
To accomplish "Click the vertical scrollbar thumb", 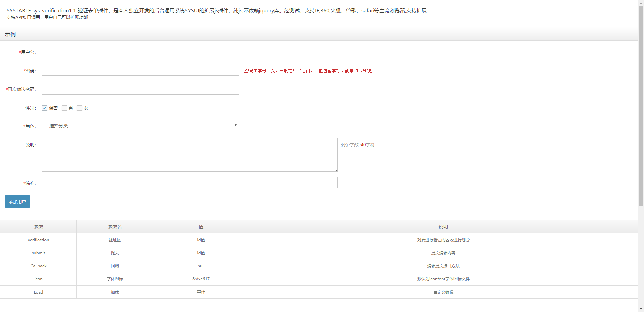I will 641,106.
